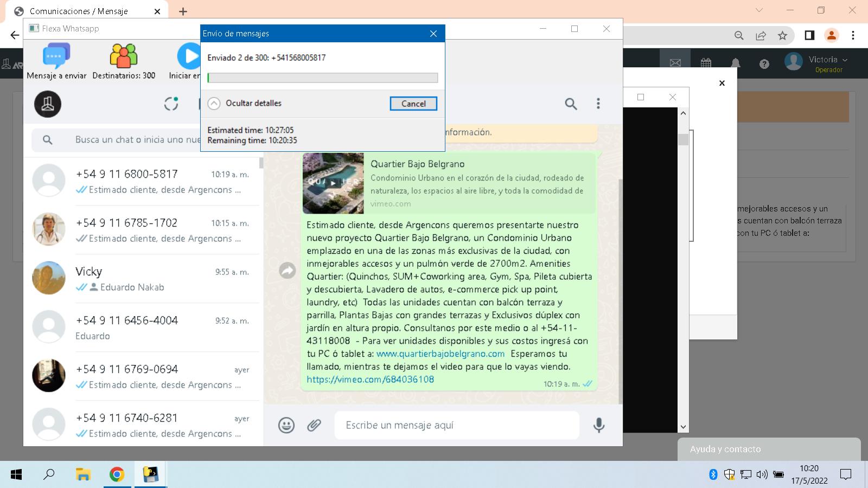
Task: Click the Cancel button in Envío de mensajes
Action: (413, 104)
